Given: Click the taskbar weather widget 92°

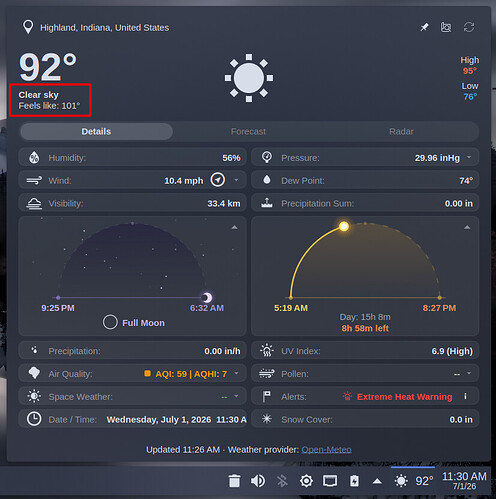Looking at the screenshot, I should 413,481.
